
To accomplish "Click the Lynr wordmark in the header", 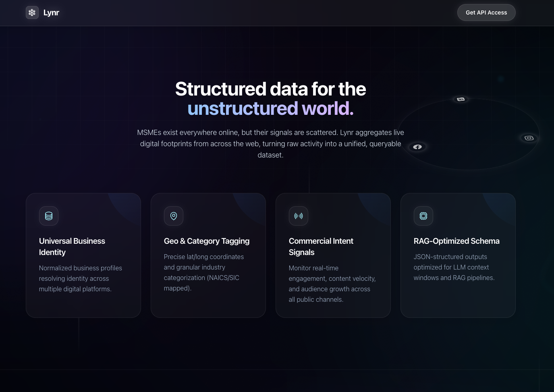I will (x=51, y=12).
